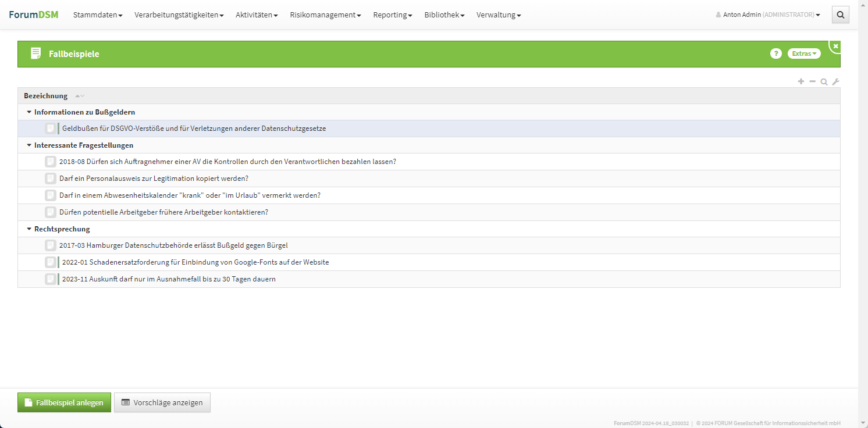Screen dimensions: 868x428
Task: Close the Fallbeispiele panel
Action: [835, 46]
